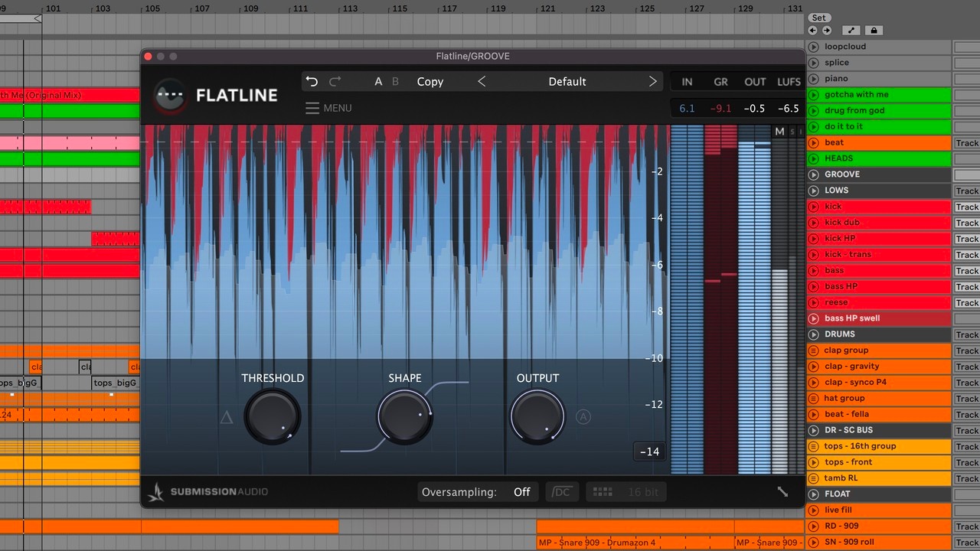Click the lock icon above track list
This screenshot has width=980, height=551.
pos(874,31)
